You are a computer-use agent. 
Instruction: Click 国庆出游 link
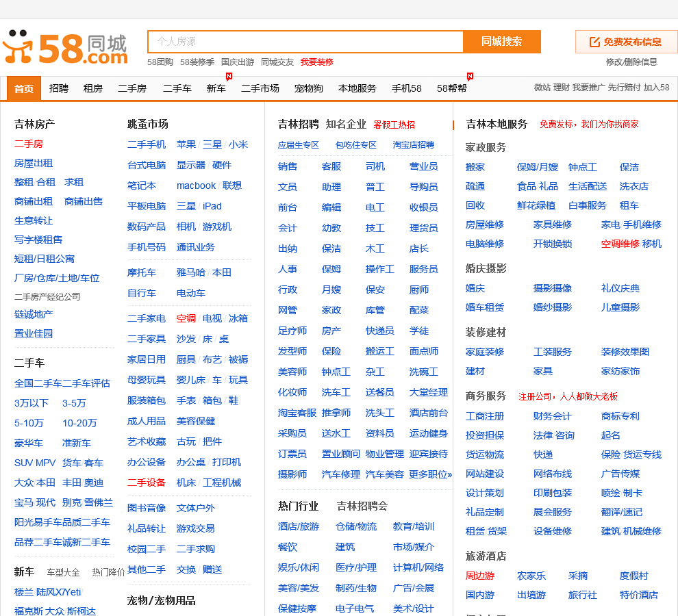pyautogui.click(x=238, y=62)
